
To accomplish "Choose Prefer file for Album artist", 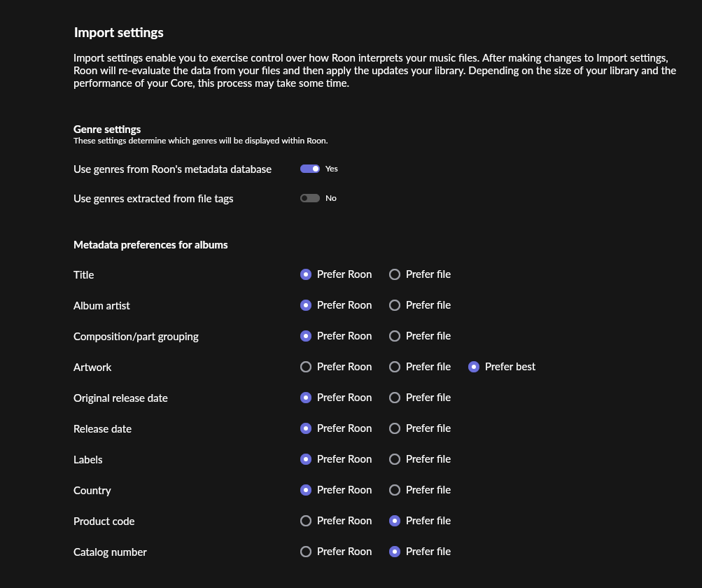I will (x=395, y=305).
